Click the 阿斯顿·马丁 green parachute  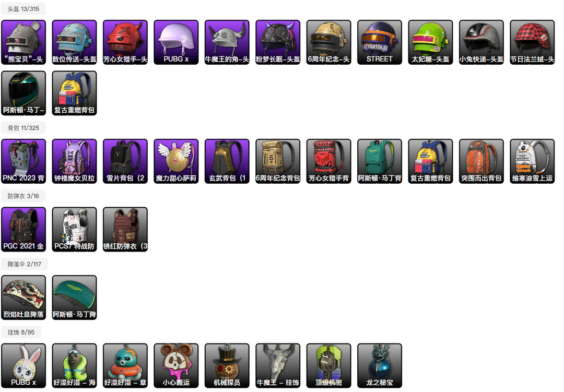point(75,298)
